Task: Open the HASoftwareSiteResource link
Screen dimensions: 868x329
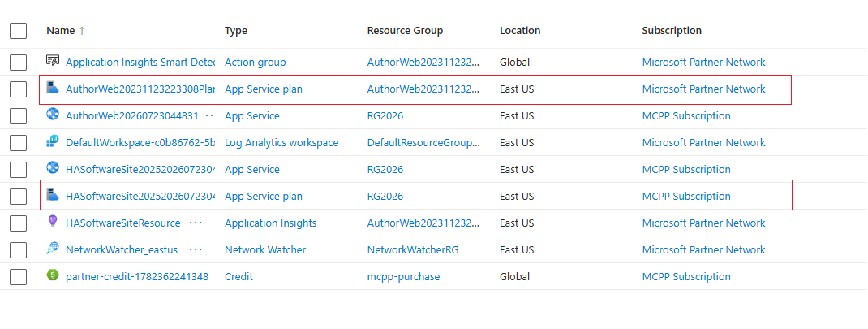Action: (122, 223)
